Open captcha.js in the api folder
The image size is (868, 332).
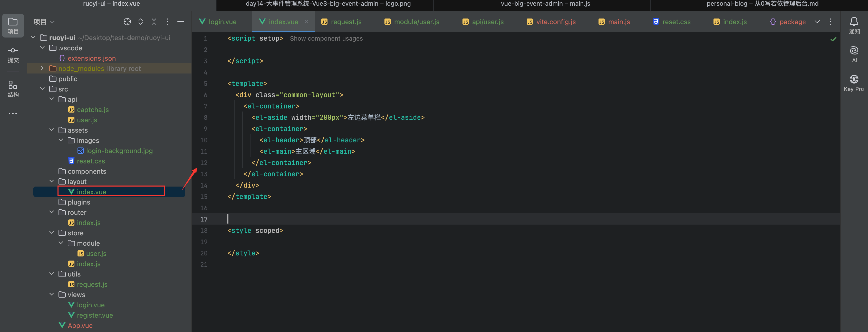coord(93,110)
